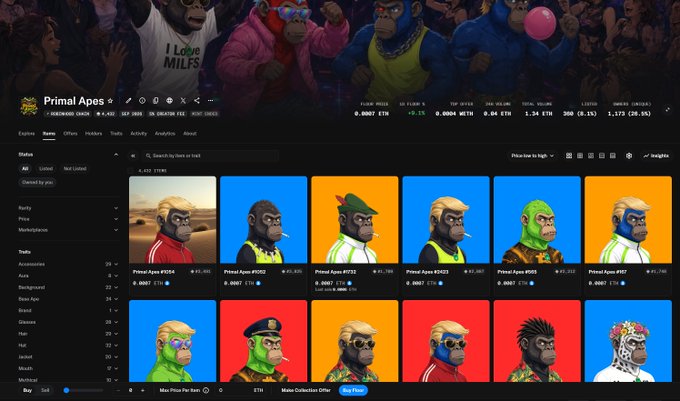Switch to the Analytics tab

(165, 134)
